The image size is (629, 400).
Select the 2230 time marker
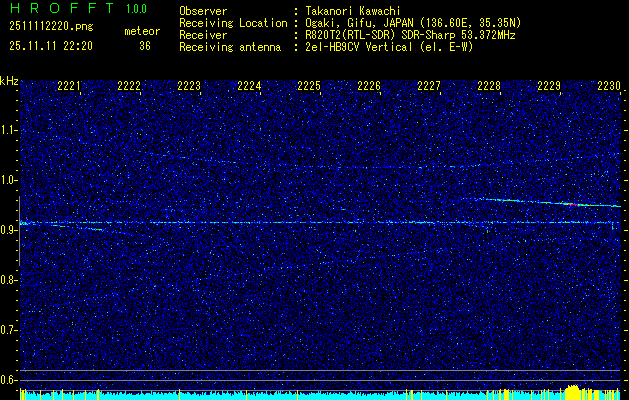609,87
